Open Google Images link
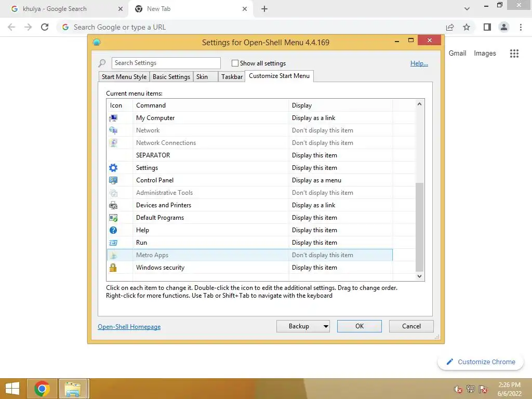 [x=485, y=54]
